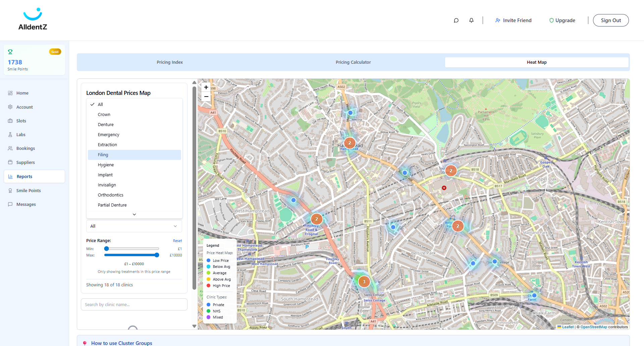
Task: Click the Hampstead cluster marker labeled 2
Action: tap(350, 143)
